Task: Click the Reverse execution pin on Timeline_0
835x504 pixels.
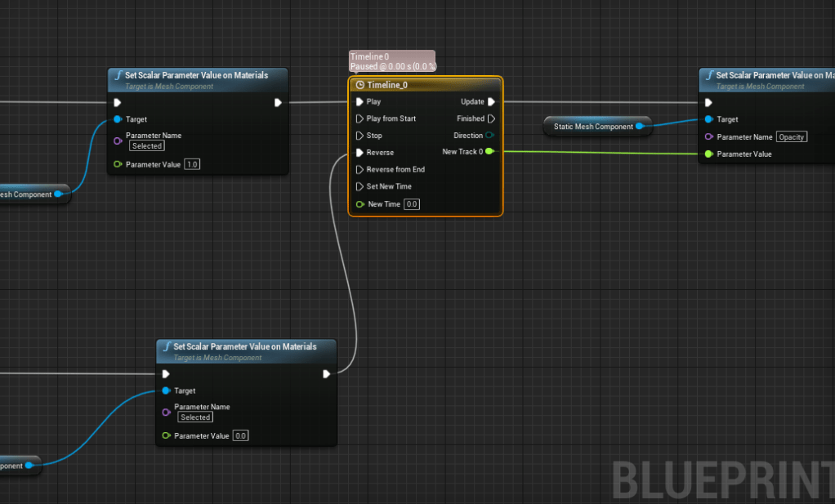Action: click(359, 153)
